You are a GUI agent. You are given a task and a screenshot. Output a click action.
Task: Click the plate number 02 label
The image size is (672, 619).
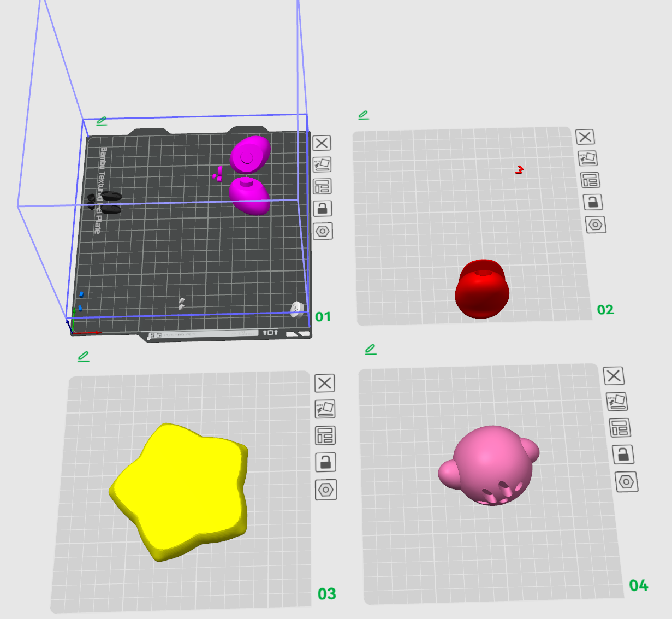[x=605, y=310]
